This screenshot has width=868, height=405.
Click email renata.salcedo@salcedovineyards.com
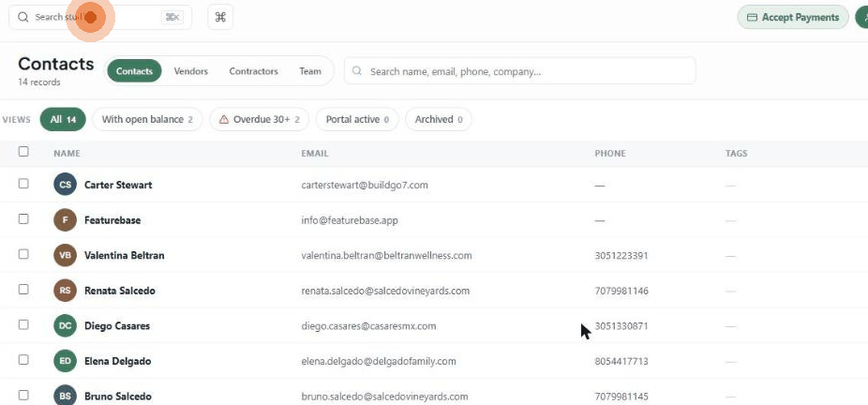click(x=385, y=291)
